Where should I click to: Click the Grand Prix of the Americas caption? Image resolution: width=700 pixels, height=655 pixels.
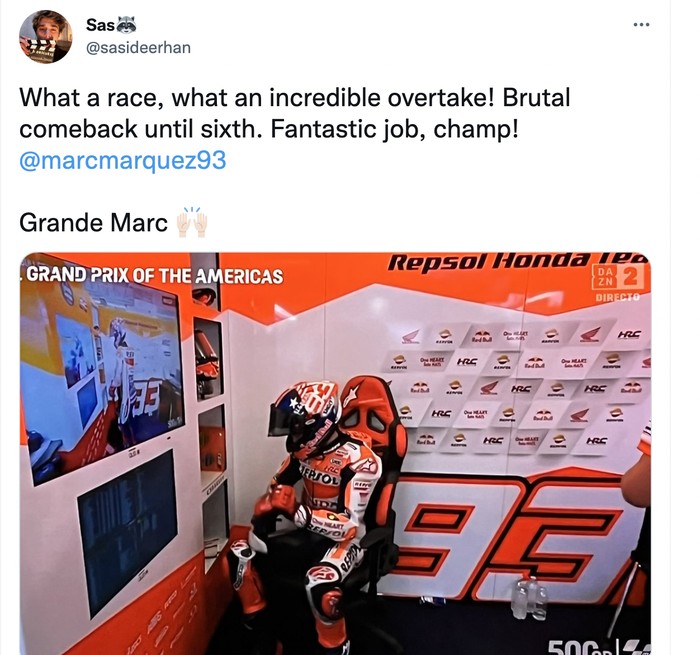point(154,276)
